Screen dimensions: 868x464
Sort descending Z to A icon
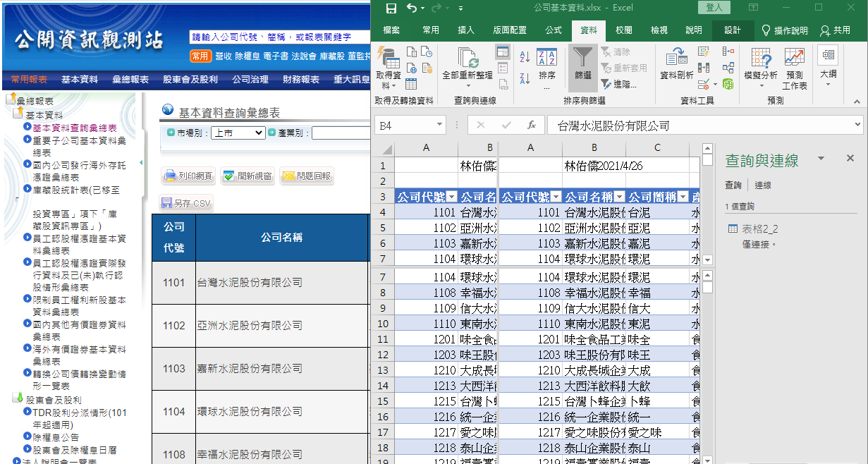point(525,78)
